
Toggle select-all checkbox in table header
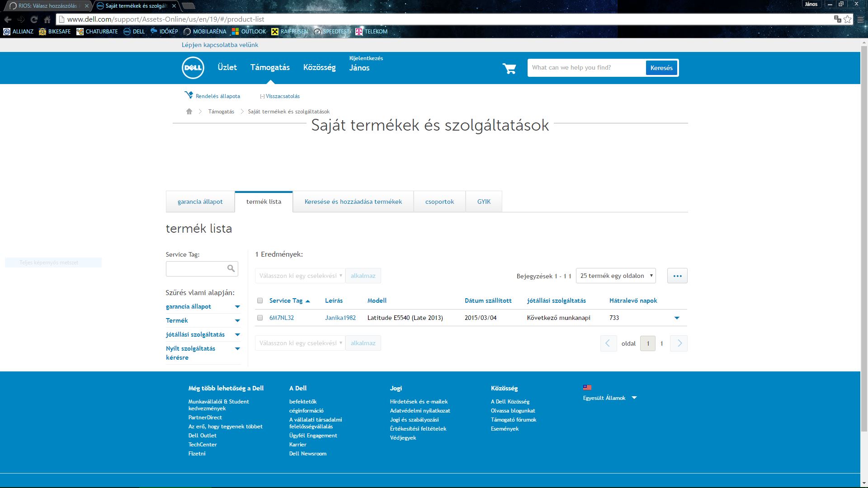pyautogui.click(x=260, y=300)
